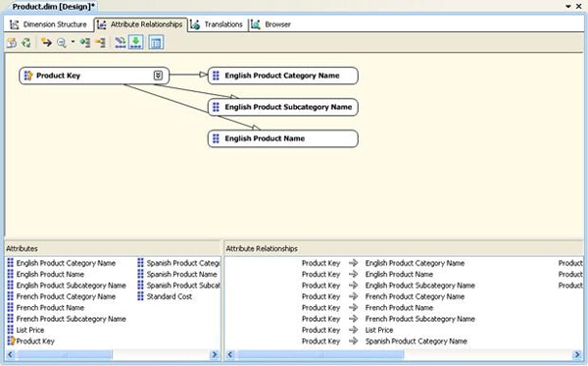
Task: Click the Zoom magnifier icon
Action: tap(62, 43)
